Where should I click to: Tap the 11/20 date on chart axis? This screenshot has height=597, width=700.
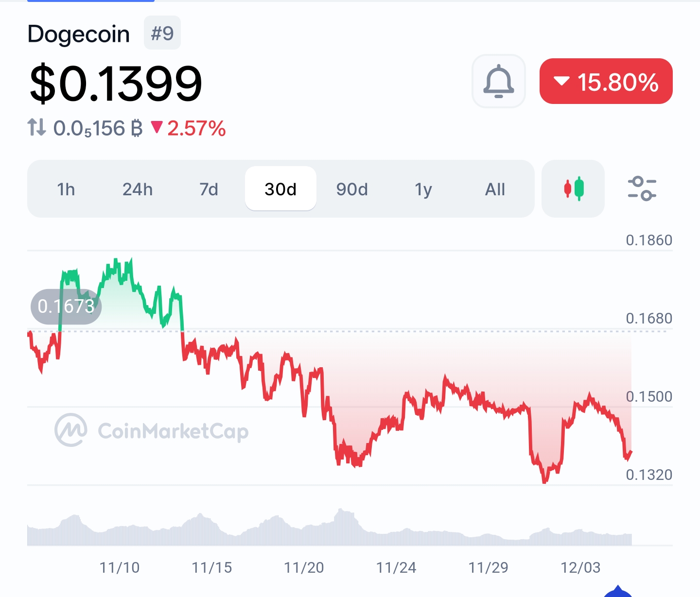click(x=304, y=567)
